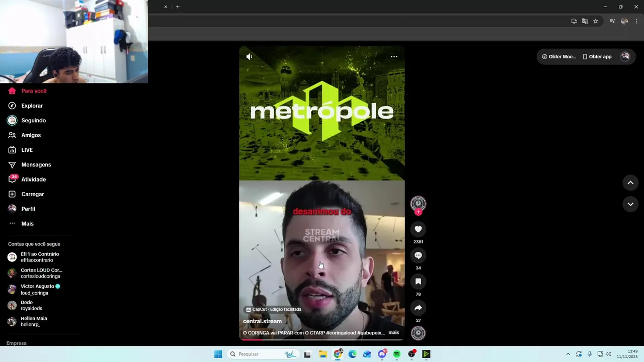Open the creator avatar beside the video

tap(418, 203)
